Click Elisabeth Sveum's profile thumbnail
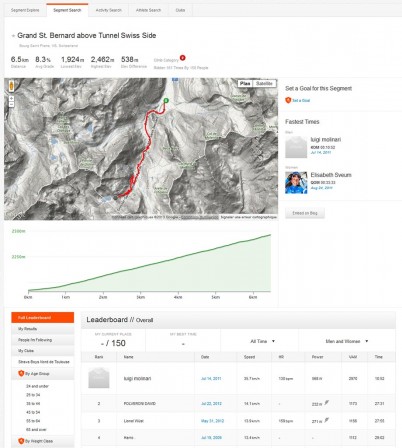 click(296, 183)
